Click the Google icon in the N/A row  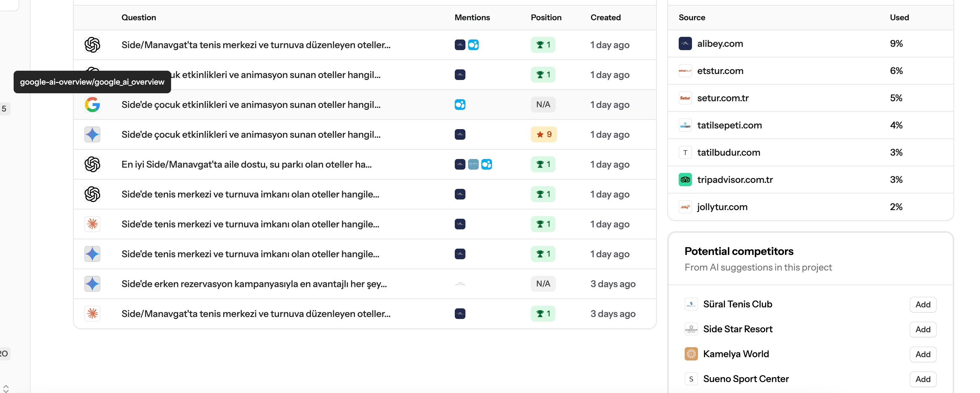coord(92,105)
